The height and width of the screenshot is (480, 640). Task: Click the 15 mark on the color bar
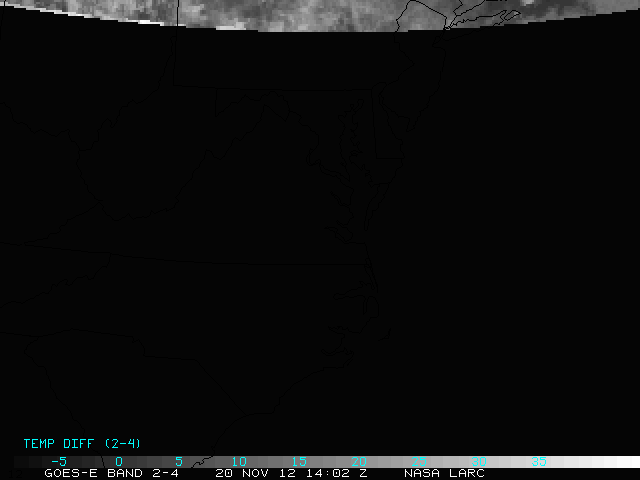(x=298, y=462)
